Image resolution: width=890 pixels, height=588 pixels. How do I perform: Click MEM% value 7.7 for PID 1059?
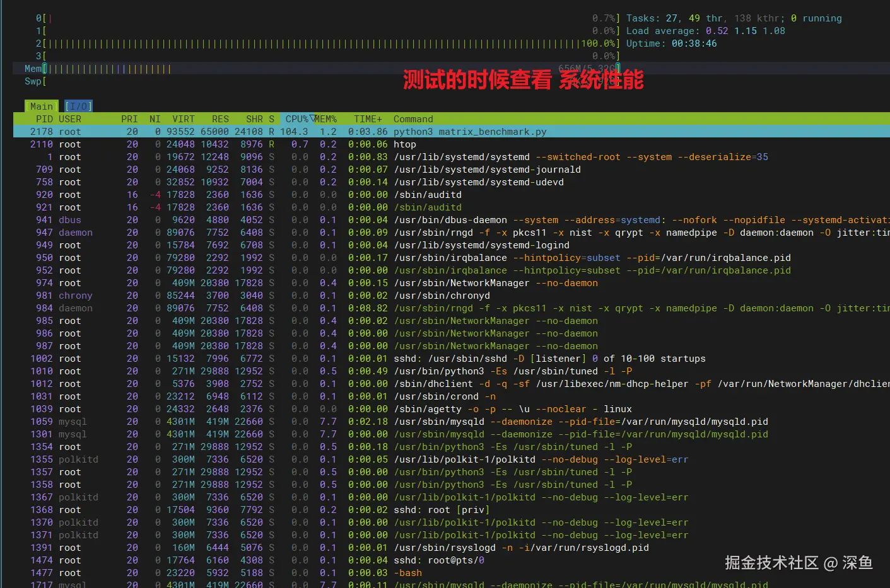(328, 422)
